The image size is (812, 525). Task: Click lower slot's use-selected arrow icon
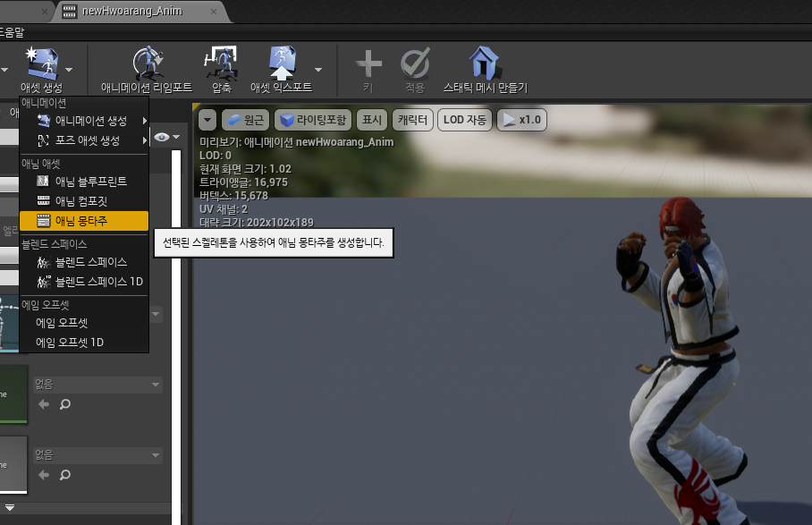(x=44, y=475)
